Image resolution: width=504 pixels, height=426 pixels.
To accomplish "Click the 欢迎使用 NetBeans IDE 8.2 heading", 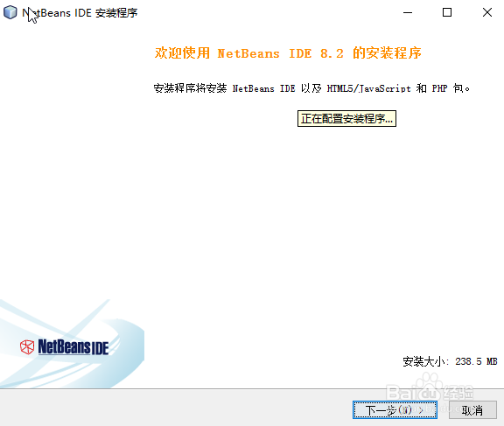I will tap(288, 53).
